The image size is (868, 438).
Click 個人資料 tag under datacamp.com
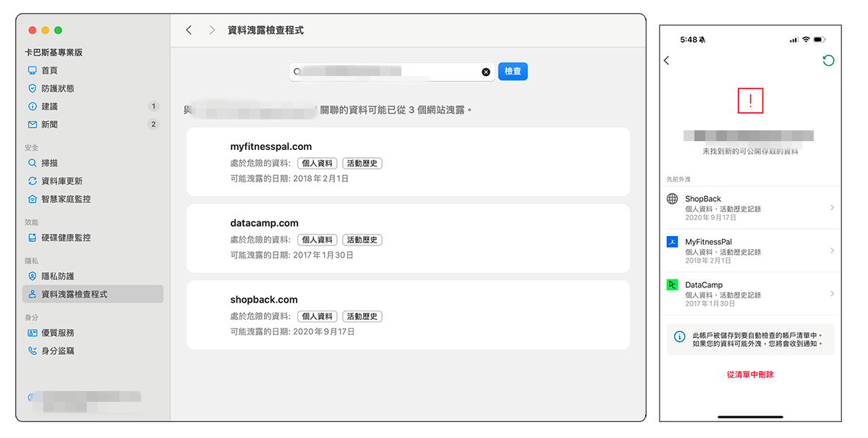pos(317,240)
